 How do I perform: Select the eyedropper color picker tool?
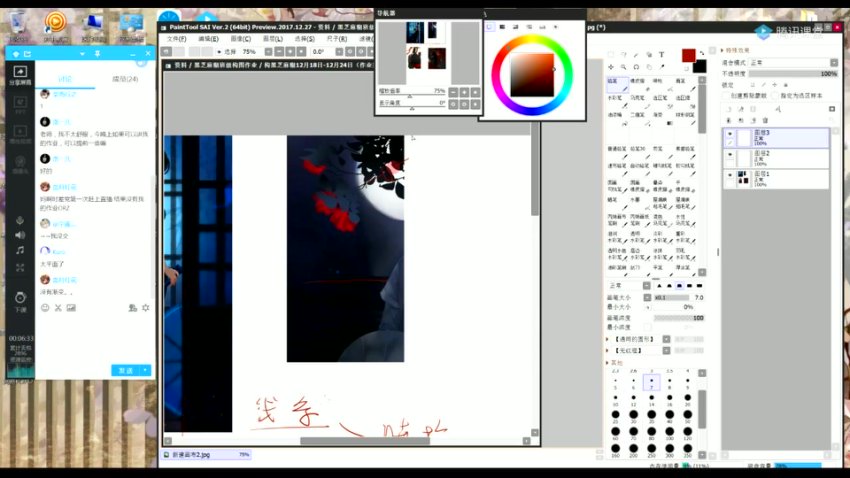coord(662,67)
